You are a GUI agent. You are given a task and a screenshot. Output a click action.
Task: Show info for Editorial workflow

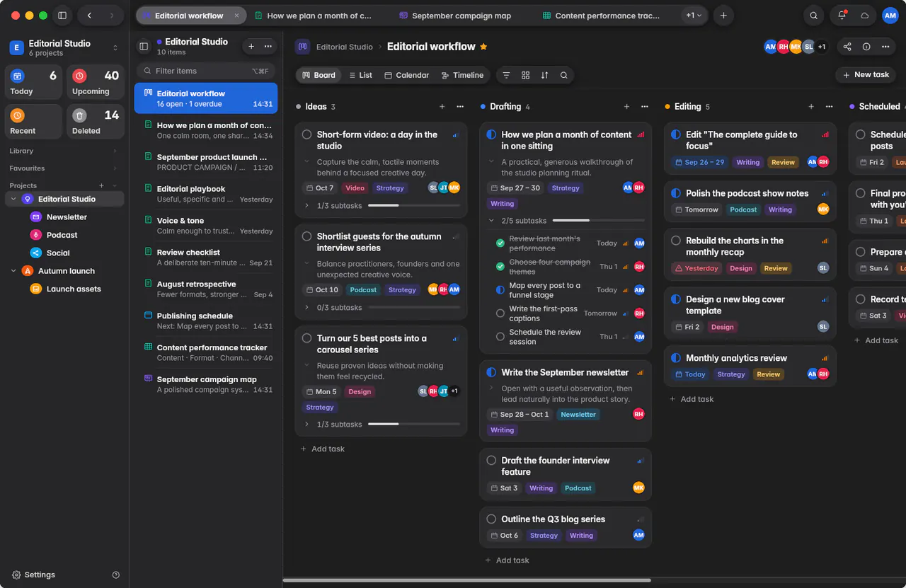click(x=866, y=47)
